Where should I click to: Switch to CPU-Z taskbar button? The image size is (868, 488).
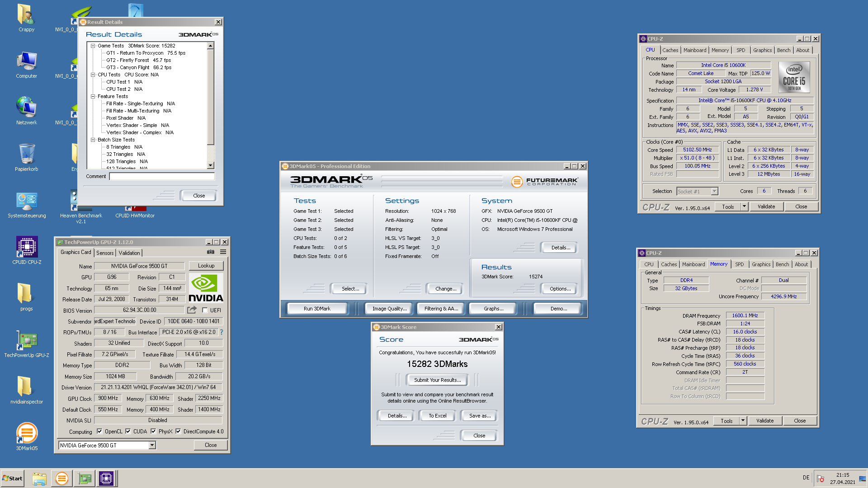106,479
